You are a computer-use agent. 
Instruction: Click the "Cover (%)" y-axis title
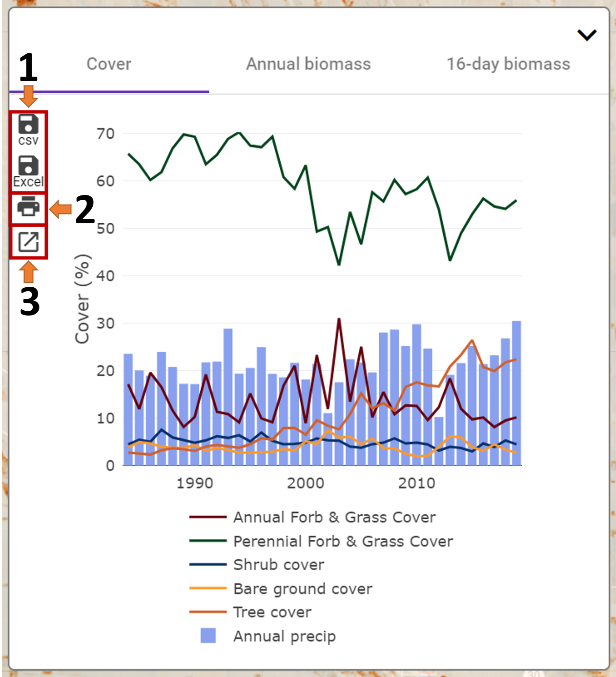click(82, 299)
